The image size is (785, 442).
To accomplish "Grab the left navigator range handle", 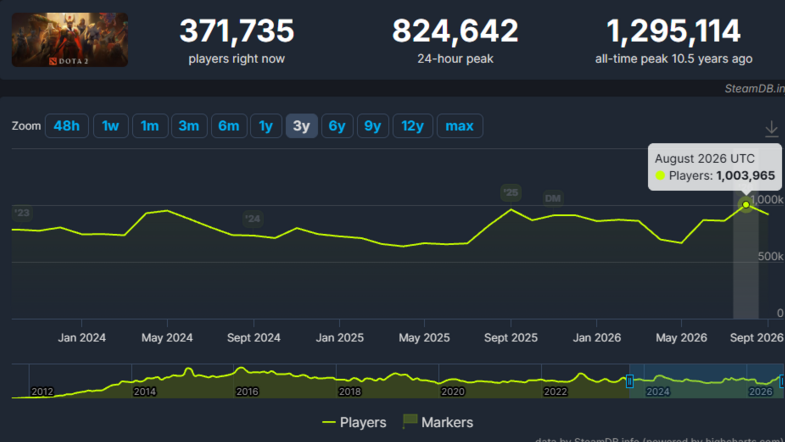I will click(630, 381).
